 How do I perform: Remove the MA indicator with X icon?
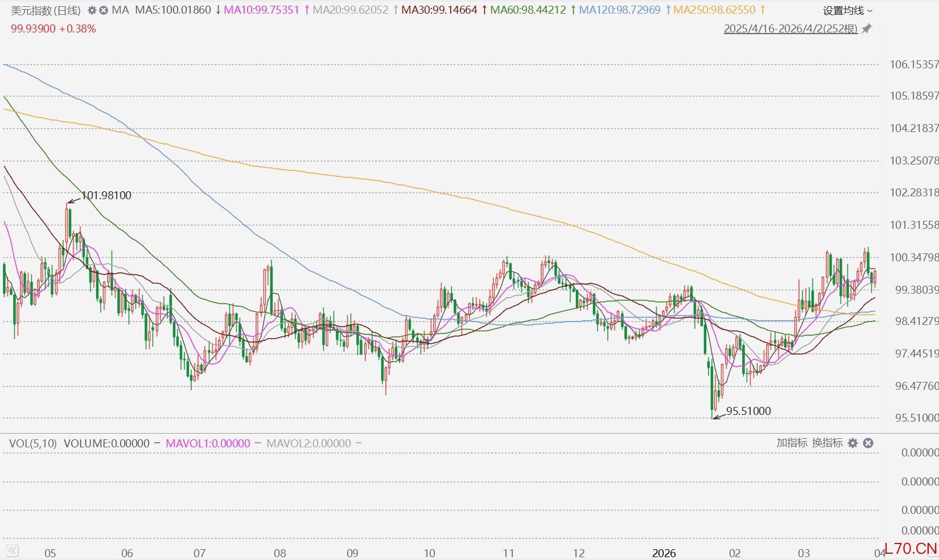pos(104,10)
